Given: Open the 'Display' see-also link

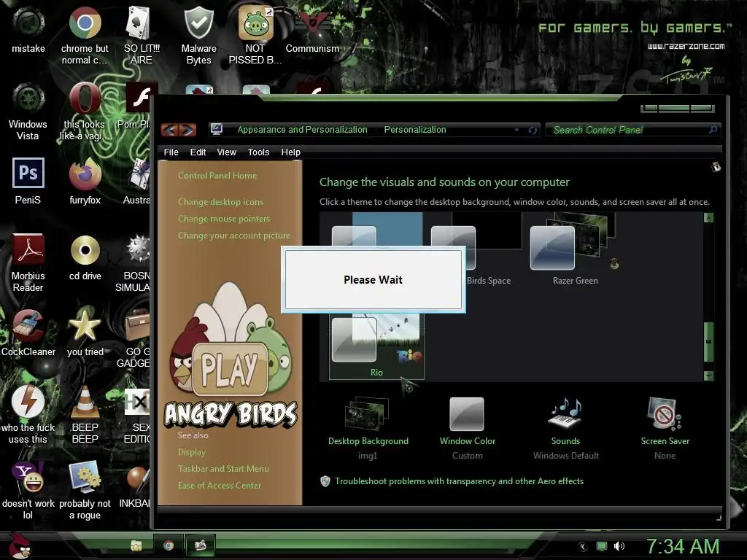Looking at the screenshot, I should 192,452.
